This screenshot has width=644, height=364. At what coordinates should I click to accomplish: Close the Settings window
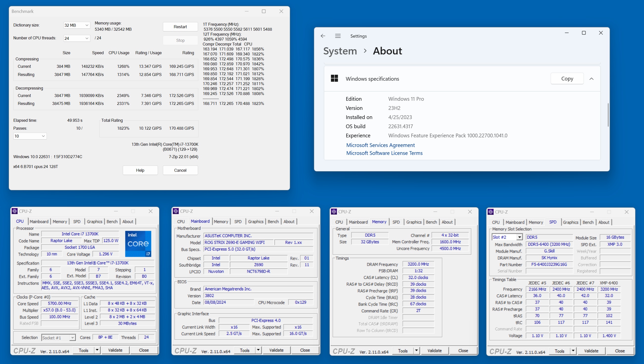(x=601, y=33)
